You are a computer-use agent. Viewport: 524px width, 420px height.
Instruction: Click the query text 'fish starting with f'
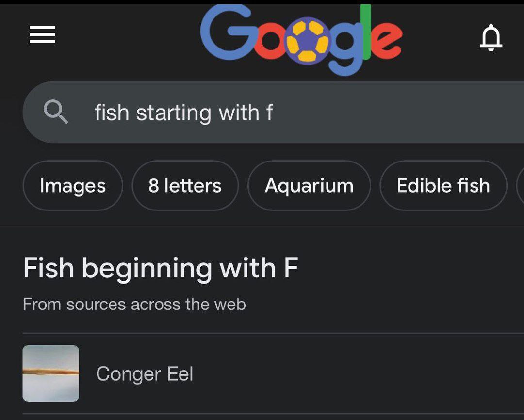[183, 113]
